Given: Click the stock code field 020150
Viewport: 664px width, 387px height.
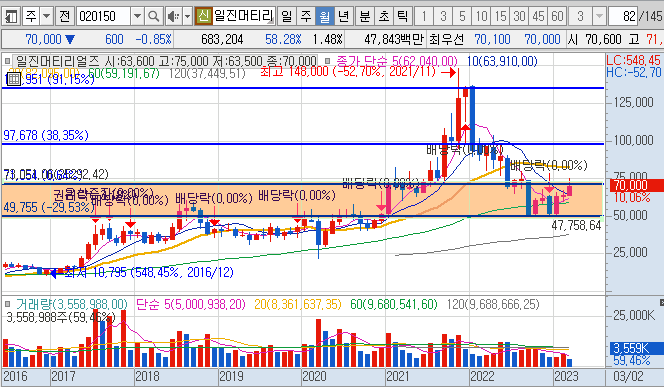Looking at the screenshot, I should [104, 17].
